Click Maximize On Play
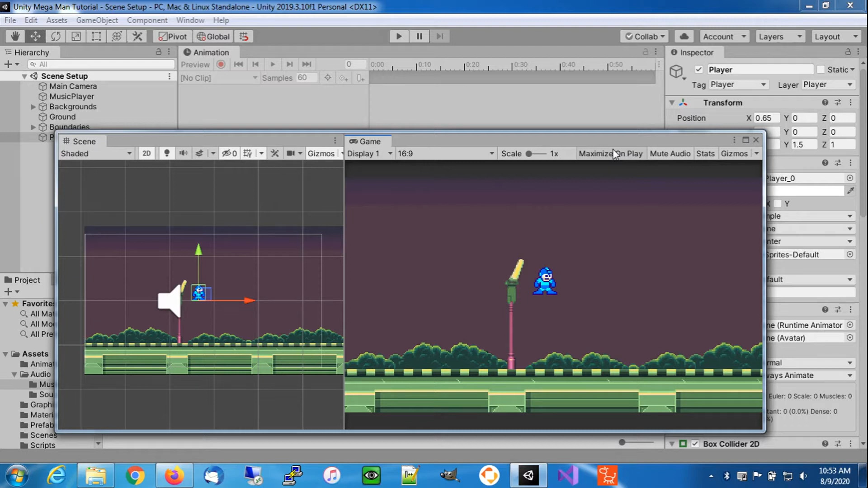868x488 pixels. point(611,153)
